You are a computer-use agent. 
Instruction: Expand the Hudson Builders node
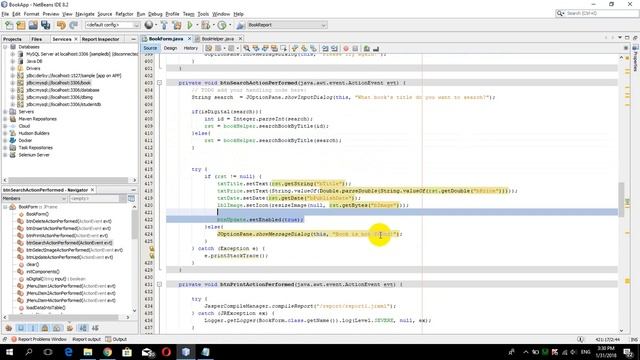5,133
